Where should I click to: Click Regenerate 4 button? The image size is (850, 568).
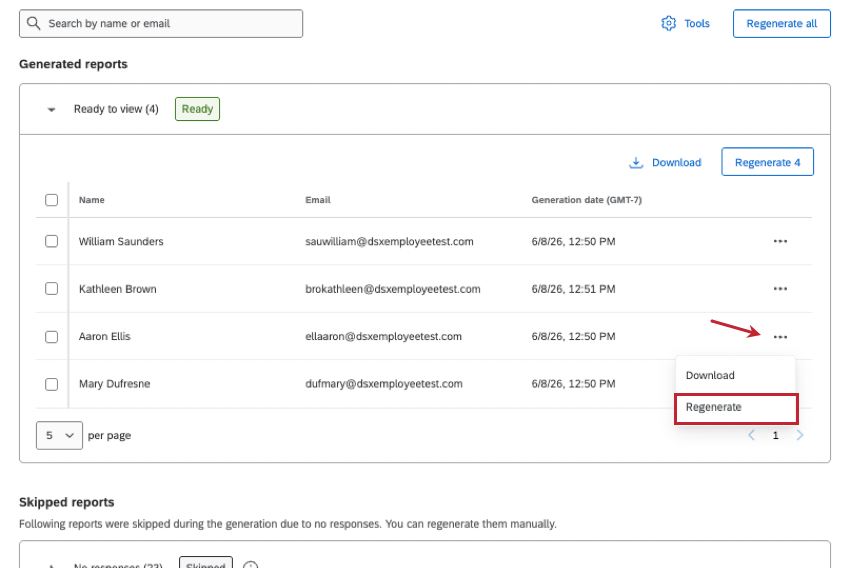coord(767,162)
